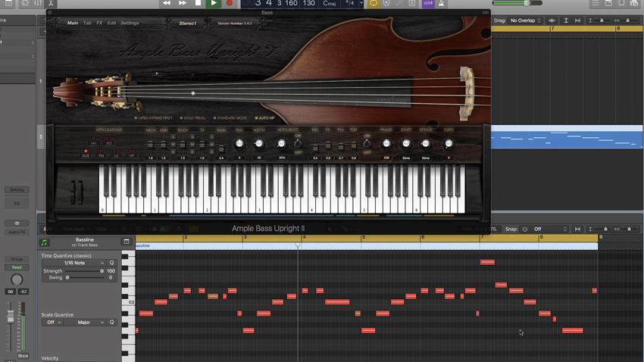The image size is (644, 362).
Task: Switch to the Tab page in Ample Bass
Action: pos(87,23)
